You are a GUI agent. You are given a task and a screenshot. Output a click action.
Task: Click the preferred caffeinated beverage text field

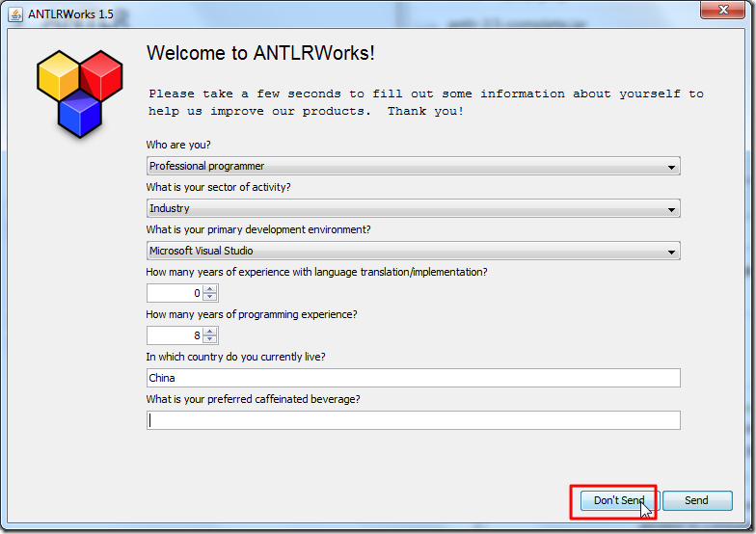coord(413,420)
